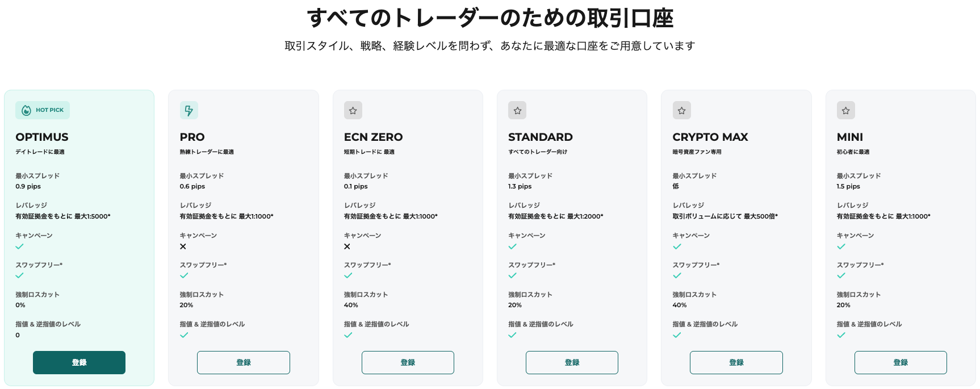Click the star icon on the ECN ZERO card
The width and height of the screenshot is (980, 389).
353,110
